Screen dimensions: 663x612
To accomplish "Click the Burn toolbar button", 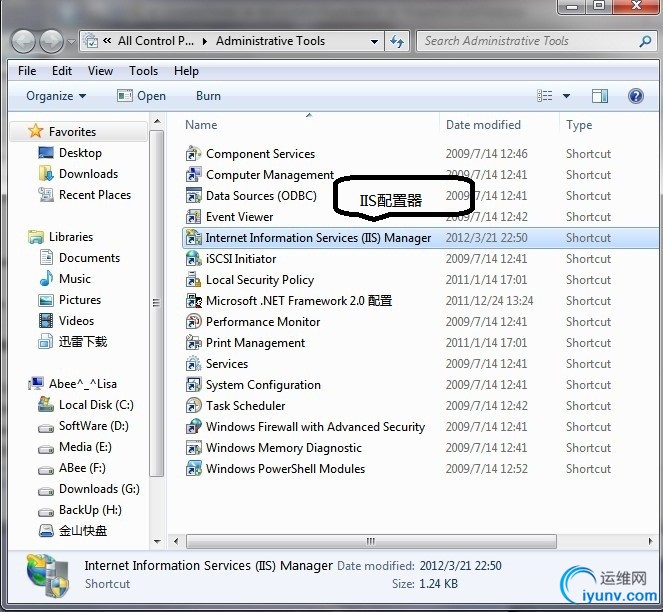I will [208, 96].
